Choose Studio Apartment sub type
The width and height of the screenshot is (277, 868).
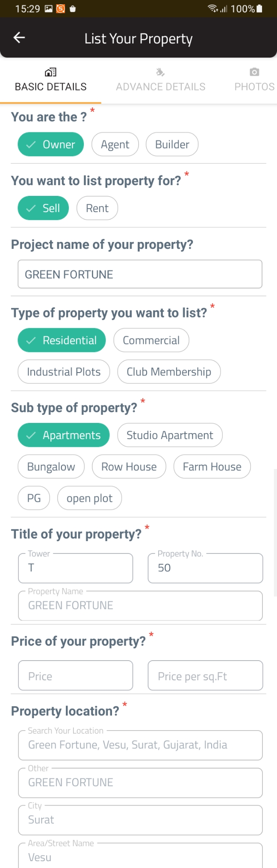[x=170, y=435]
